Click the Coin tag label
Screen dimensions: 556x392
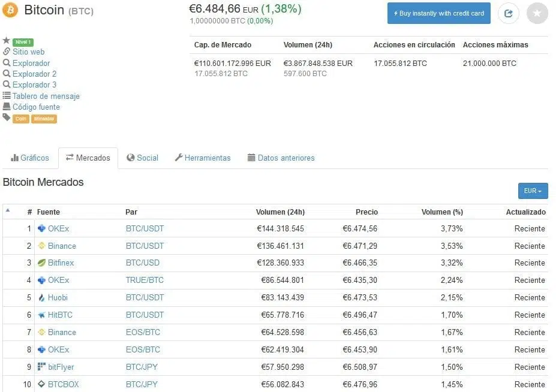pyautogui.click(x=21, y=119)
